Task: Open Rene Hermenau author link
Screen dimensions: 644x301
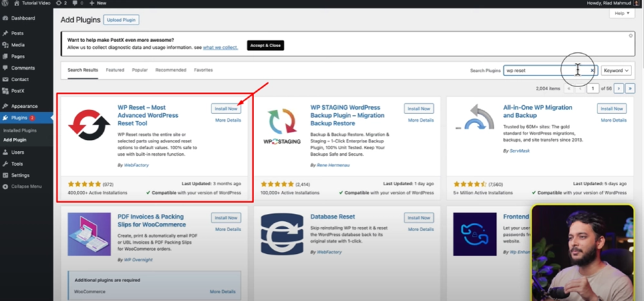Action: click(334, 165)
